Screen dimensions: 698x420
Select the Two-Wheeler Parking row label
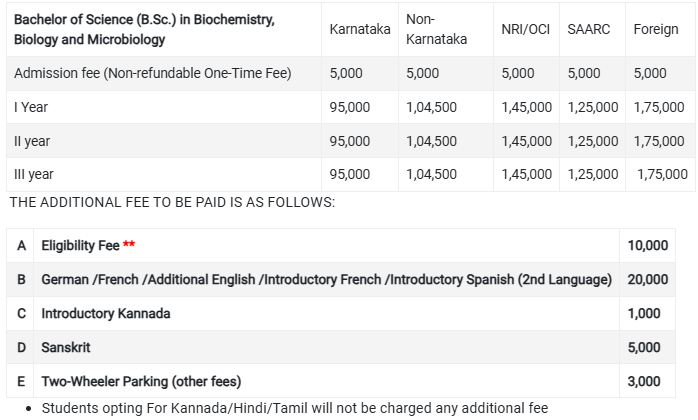point(141,382)
